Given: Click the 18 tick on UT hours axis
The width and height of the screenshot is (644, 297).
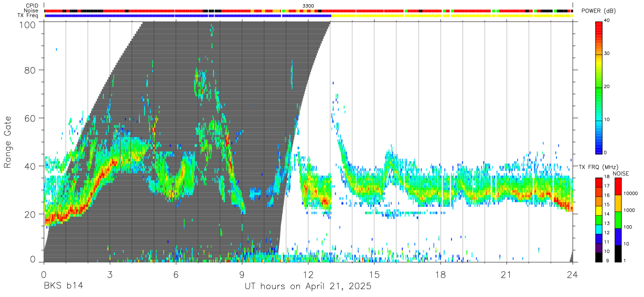Looking at the screenshot, I should [441, 274].
